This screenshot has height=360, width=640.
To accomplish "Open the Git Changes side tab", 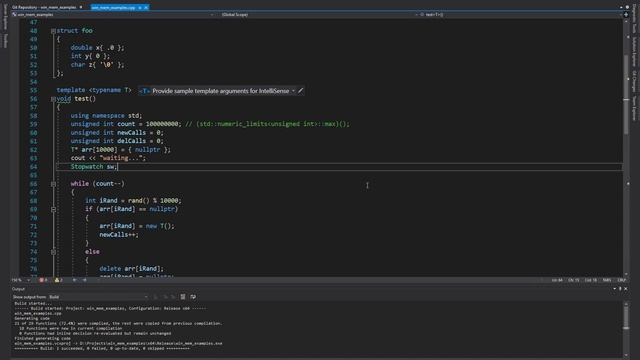I will click(x=634, y=81).
